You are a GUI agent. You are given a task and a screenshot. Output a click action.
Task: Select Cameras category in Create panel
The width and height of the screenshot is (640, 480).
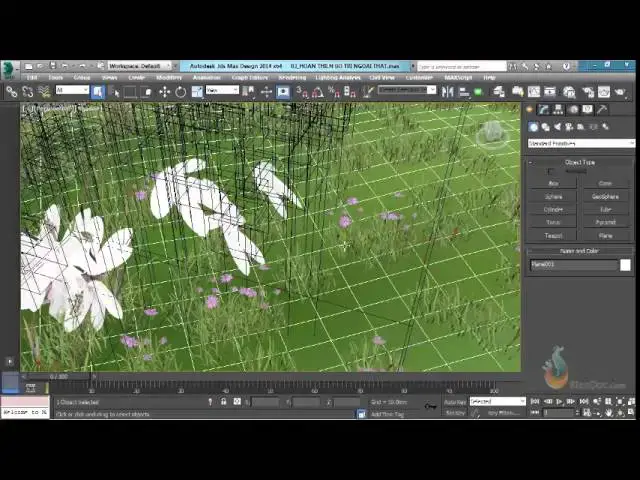[569, 127]
